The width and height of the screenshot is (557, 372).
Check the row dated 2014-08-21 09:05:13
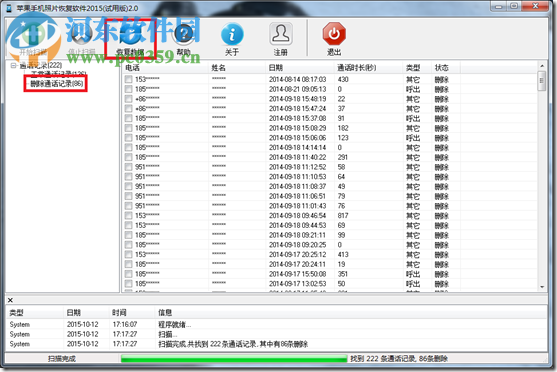coord(129,89)
